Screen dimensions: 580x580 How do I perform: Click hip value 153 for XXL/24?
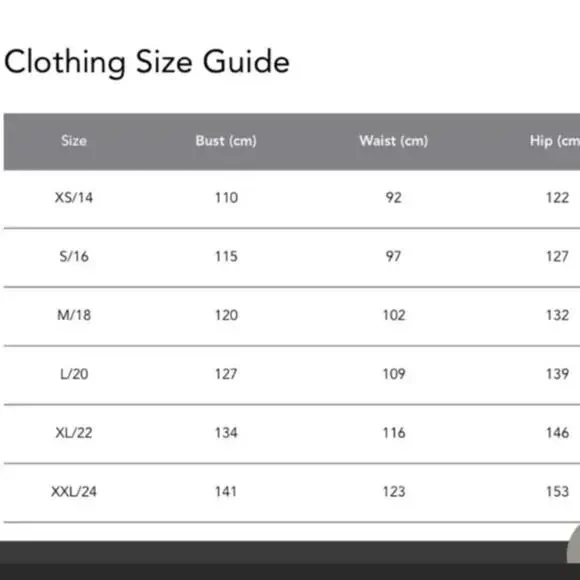[557, 492]
